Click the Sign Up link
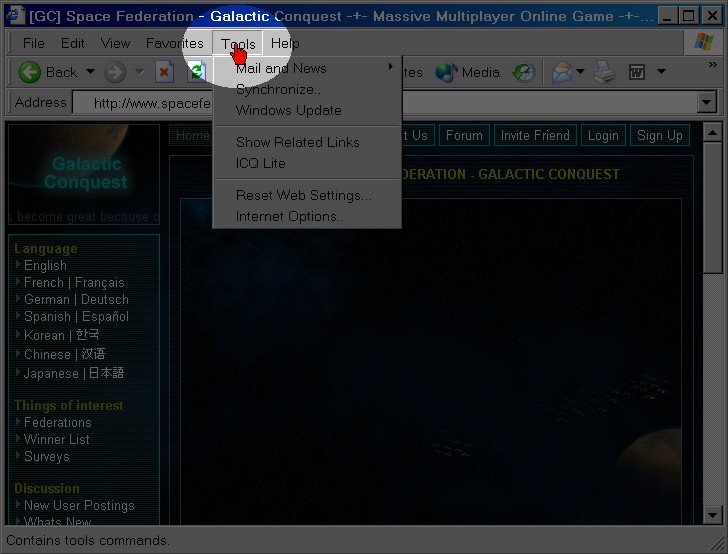 click(x=659, y=136)
